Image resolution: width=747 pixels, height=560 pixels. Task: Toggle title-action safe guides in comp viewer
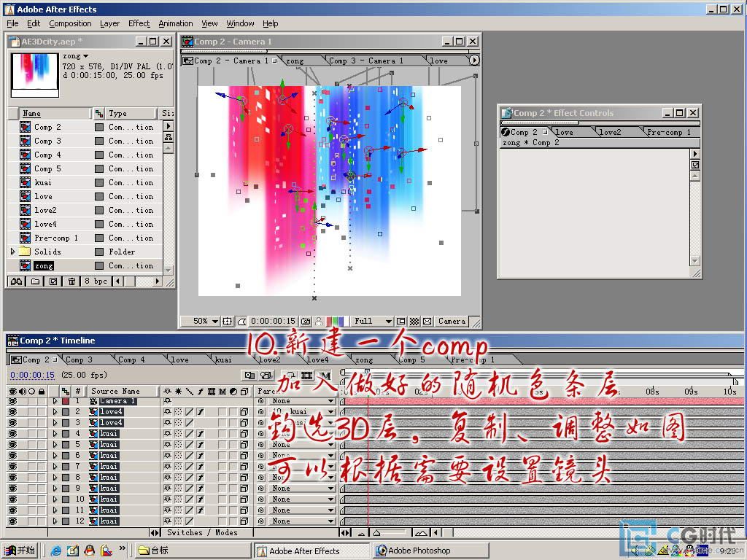228,322
